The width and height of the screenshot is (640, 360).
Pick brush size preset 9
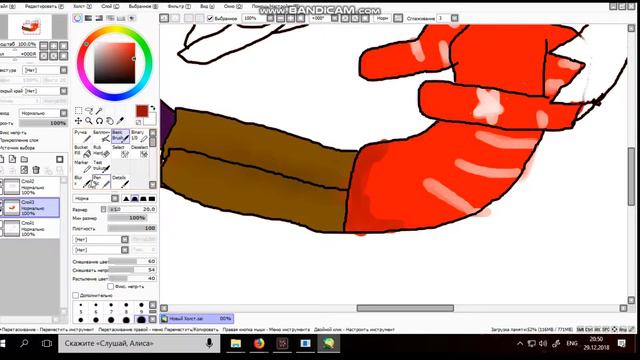pos(141,308)
